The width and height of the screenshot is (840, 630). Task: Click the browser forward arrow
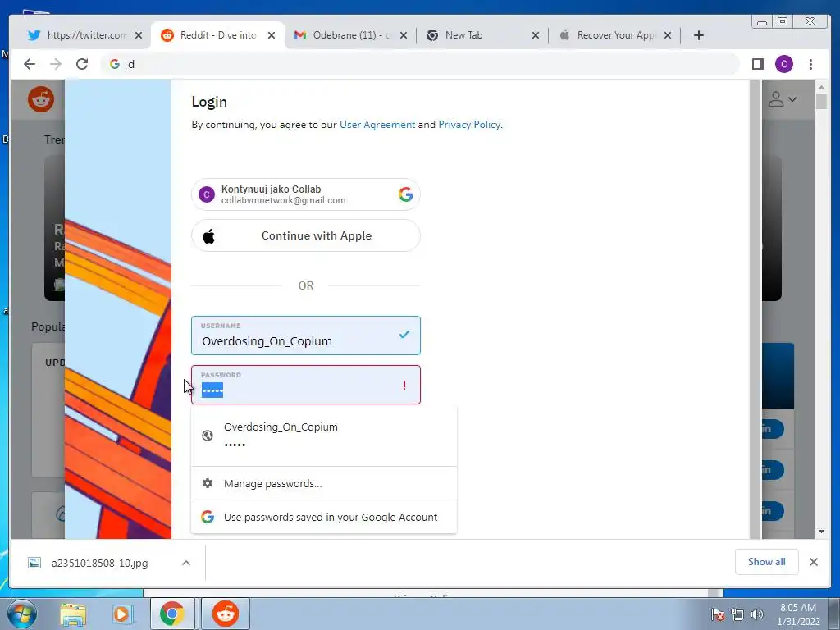[x=56, y=64]
